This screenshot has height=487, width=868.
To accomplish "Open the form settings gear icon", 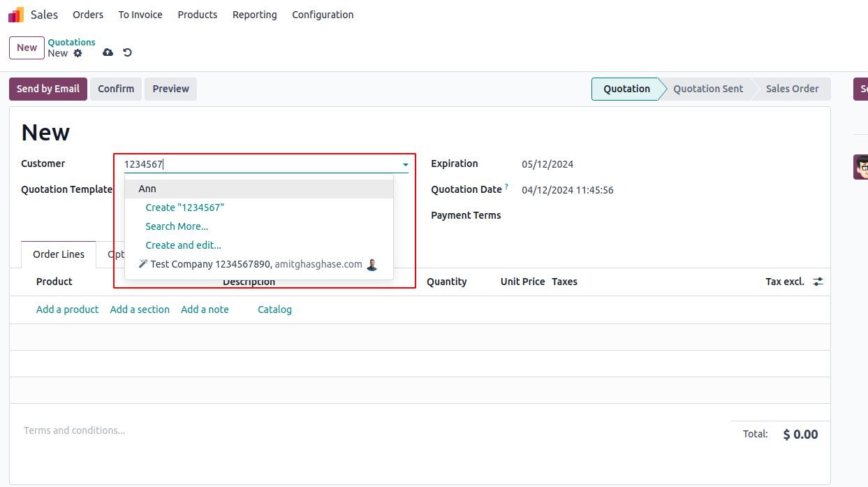I will click(x=78, y=53).
